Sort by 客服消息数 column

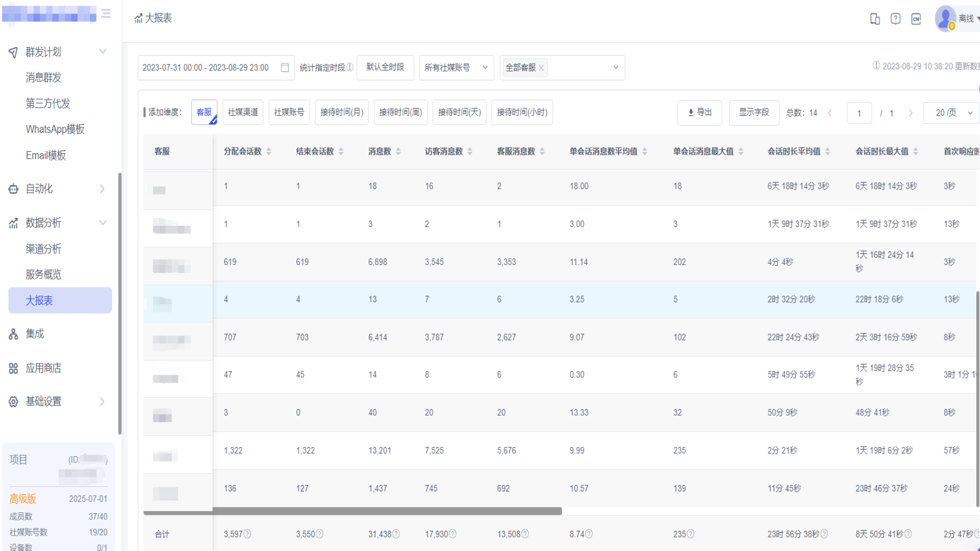click(542, 151)
